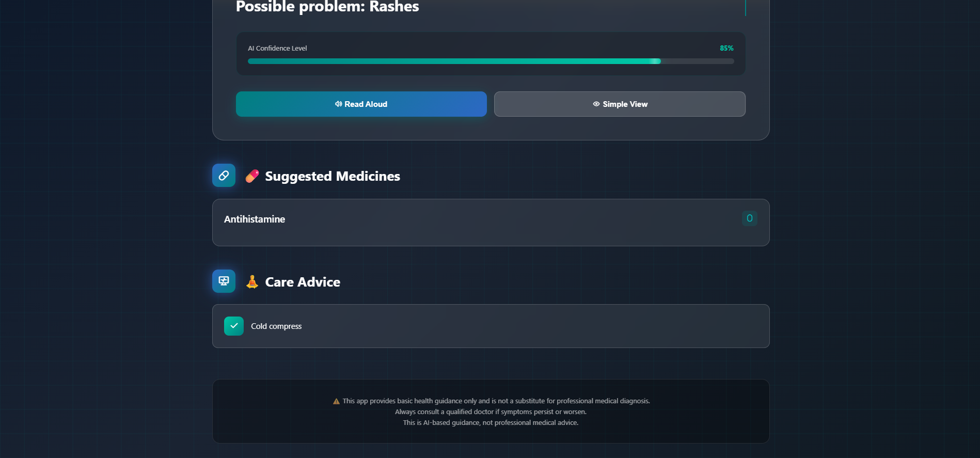Click the pill emoji beside Suggested Medicines
This screenshot has height=458, width=980.
click(252, 176)
